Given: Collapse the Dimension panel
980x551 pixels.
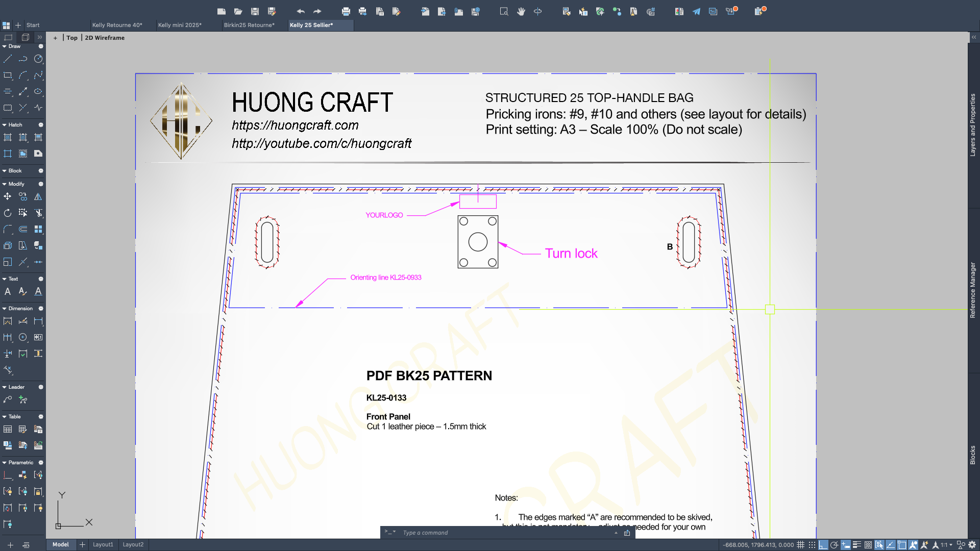Looking at the screenshot, I should (5, 309).
